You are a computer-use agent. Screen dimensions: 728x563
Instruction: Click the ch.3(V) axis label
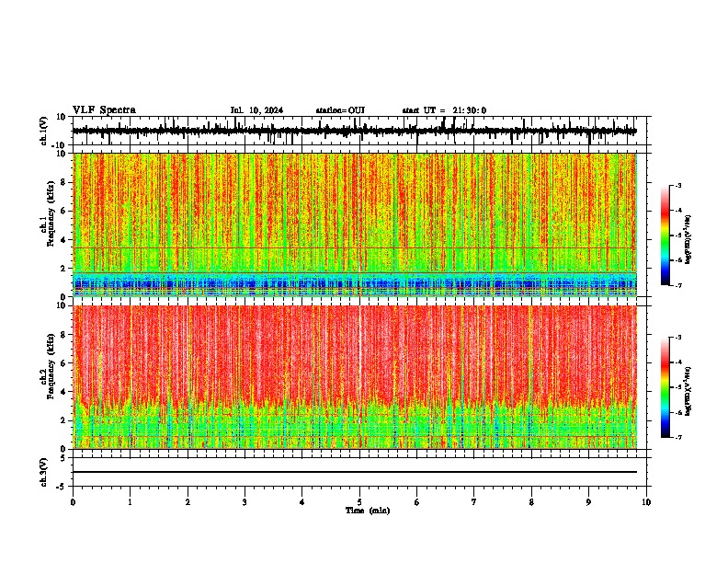click(x=44, y=472)
